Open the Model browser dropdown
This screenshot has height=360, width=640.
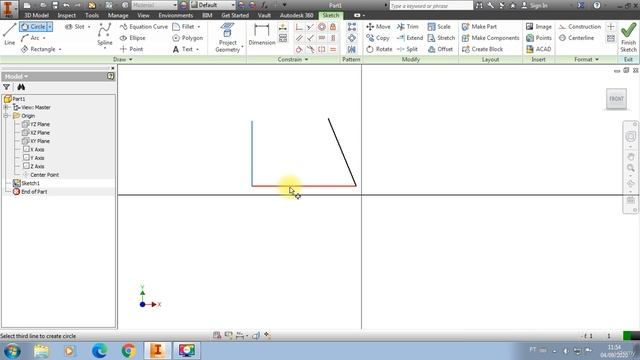point(16,76)
